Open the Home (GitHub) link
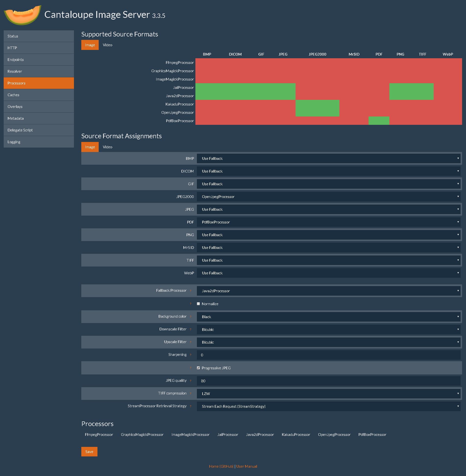This screenshot has width=466, height=476. pos(221,466)
